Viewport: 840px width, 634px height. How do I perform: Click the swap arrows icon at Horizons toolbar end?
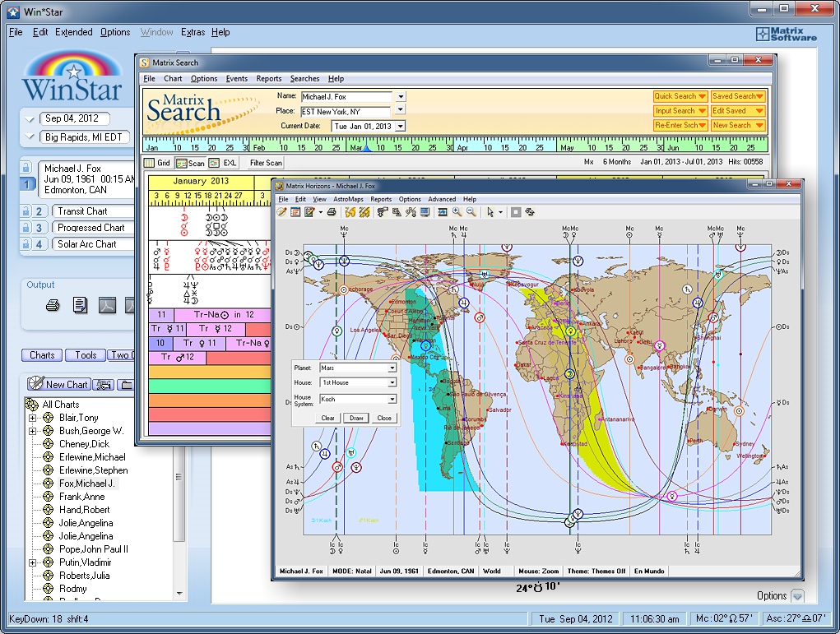pyautogui.click(x=530, y=212)
